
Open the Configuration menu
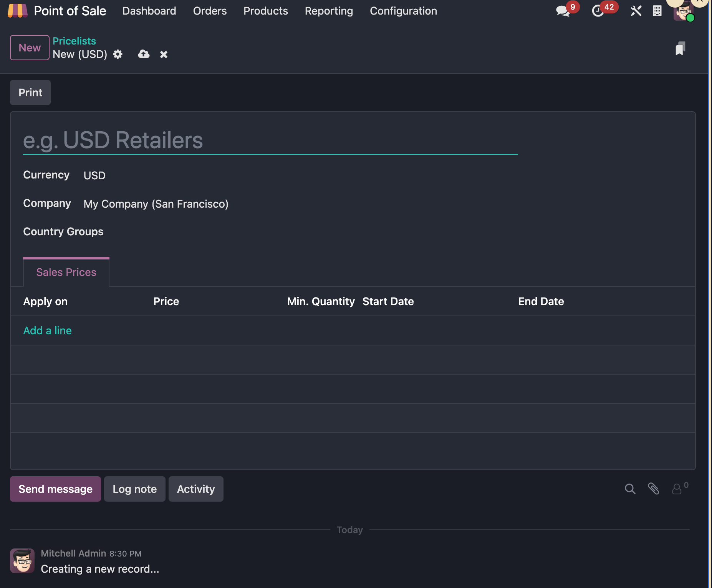[403, 11]
